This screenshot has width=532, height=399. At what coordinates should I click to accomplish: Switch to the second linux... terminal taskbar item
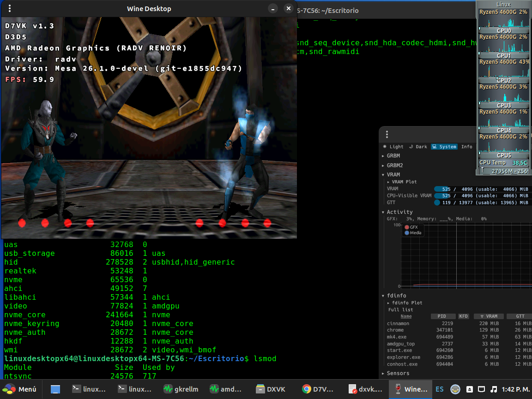[134, 389]
